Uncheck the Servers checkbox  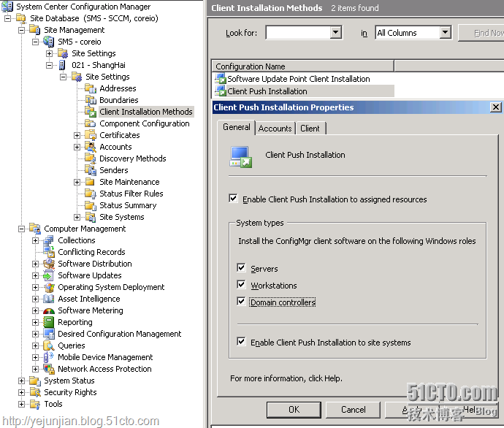point(241,267)
